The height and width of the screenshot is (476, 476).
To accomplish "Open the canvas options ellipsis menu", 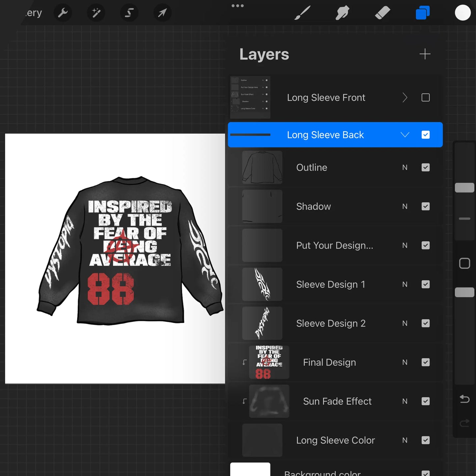I will point(238,5).
